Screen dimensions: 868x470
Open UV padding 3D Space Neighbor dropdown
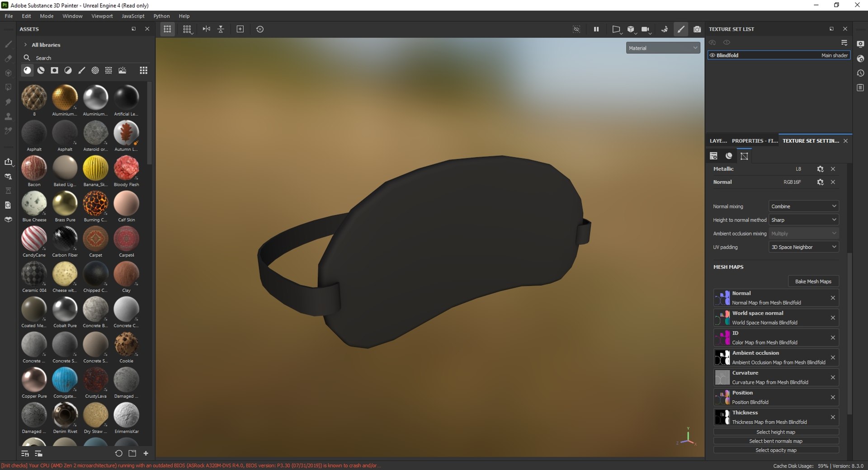point(803,247)
